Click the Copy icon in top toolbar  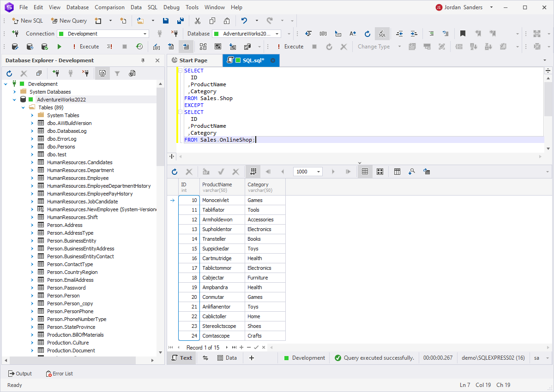click(x=212, y=20)
